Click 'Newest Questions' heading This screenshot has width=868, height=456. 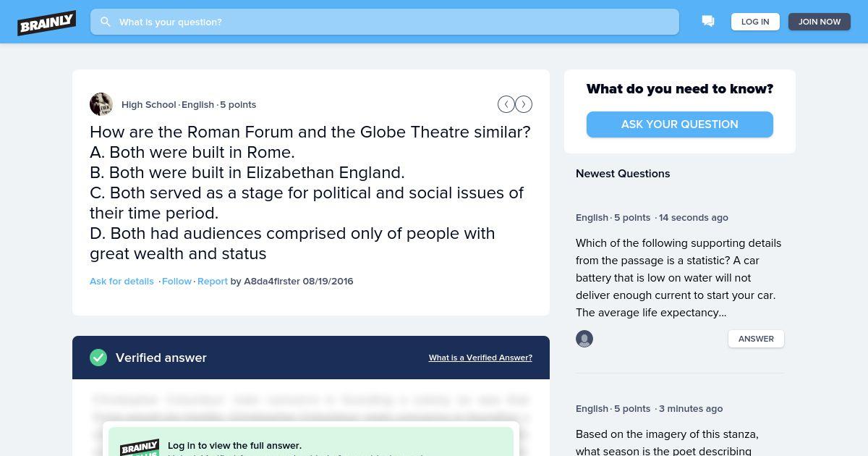pyautogui.click(x=623, y=174)
